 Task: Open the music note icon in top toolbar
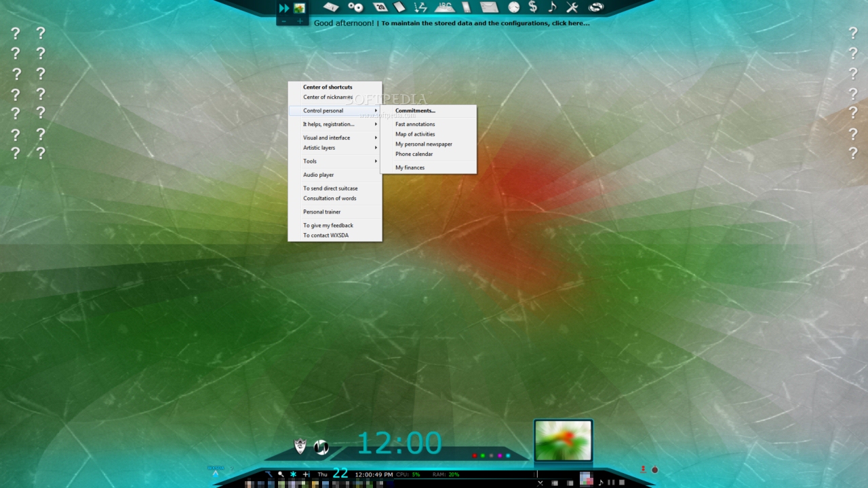(x=552, y=7)
